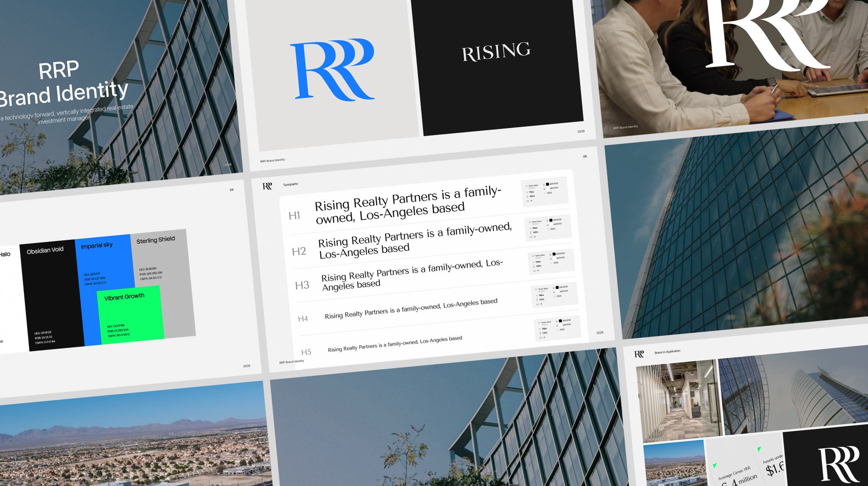Click the black 'RISING' wordmark card

click(x=497, y=67)
